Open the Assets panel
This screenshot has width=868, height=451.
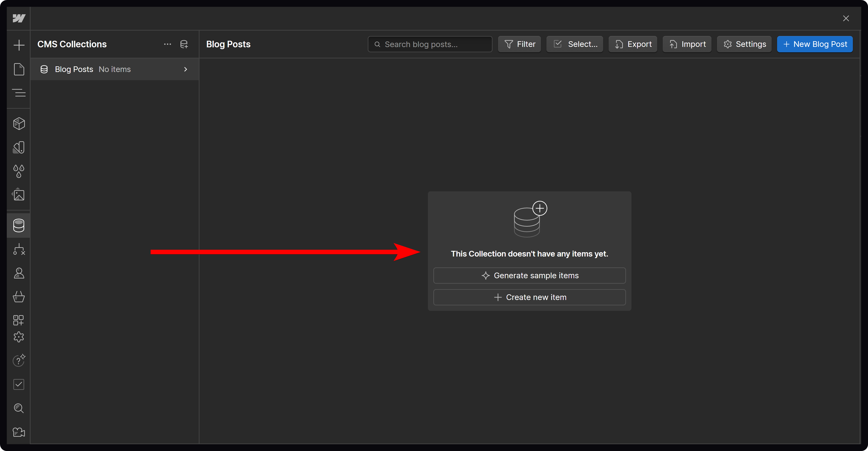19,195
